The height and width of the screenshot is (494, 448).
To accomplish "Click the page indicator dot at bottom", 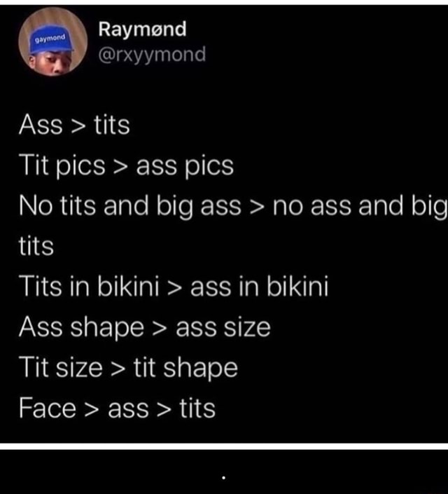I will coord(223,478).
